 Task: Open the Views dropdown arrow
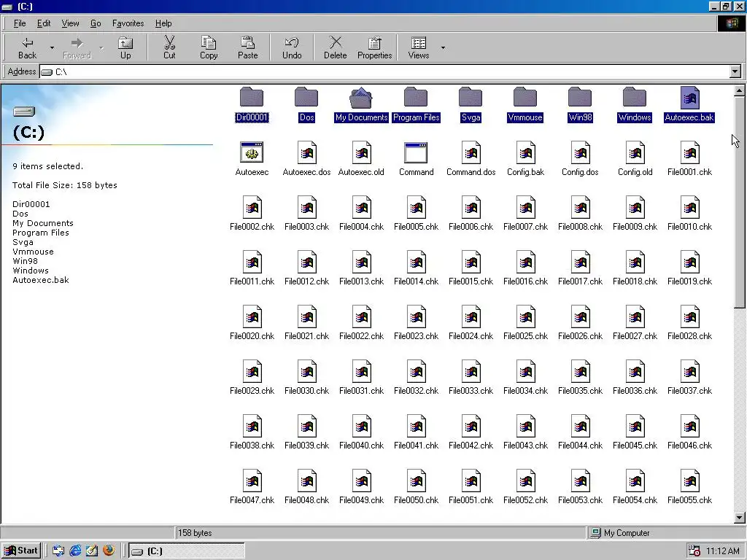tap(443, 47)
